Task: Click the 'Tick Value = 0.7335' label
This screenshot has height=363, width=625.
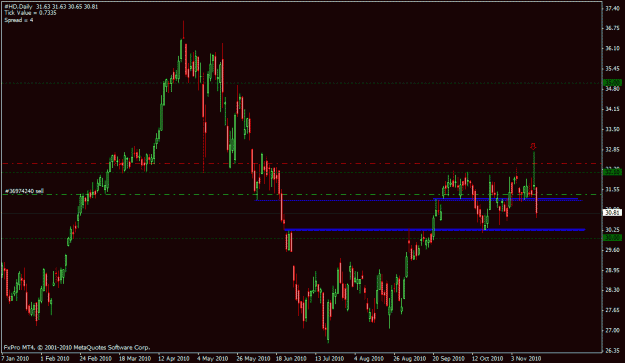Action: coord(30,13)
